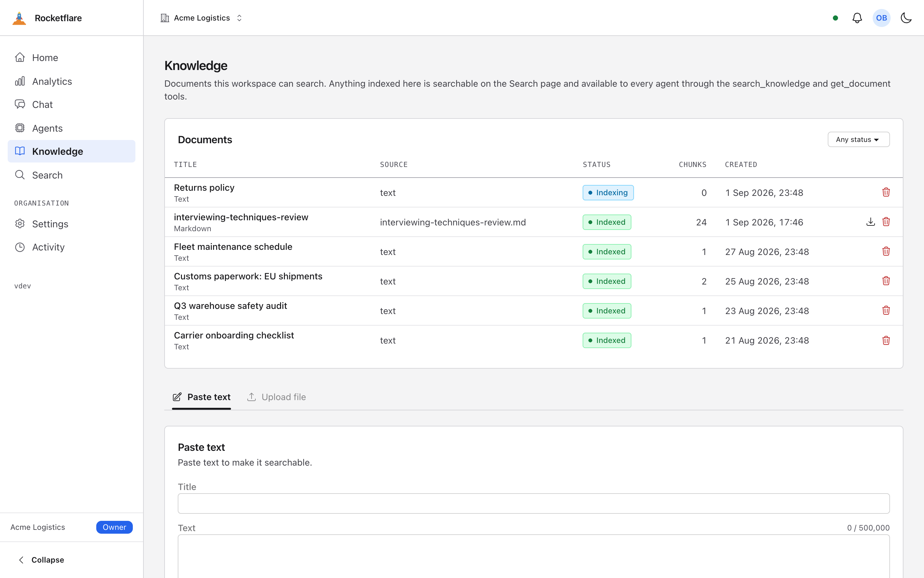Viewport: 924px width, 578px height.
Task: Delete the Fleet maintenance schedule document
Action: point(886,251)
